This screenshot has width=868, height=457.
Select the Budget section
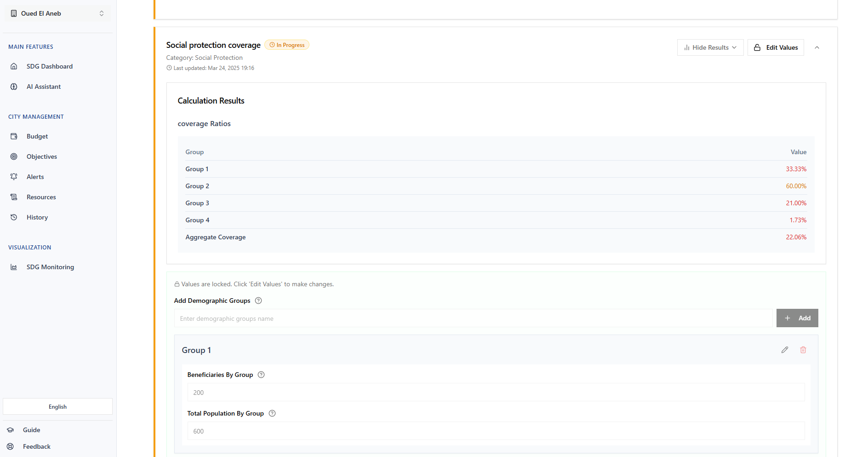pyautogui.click(x=37, y=136)
